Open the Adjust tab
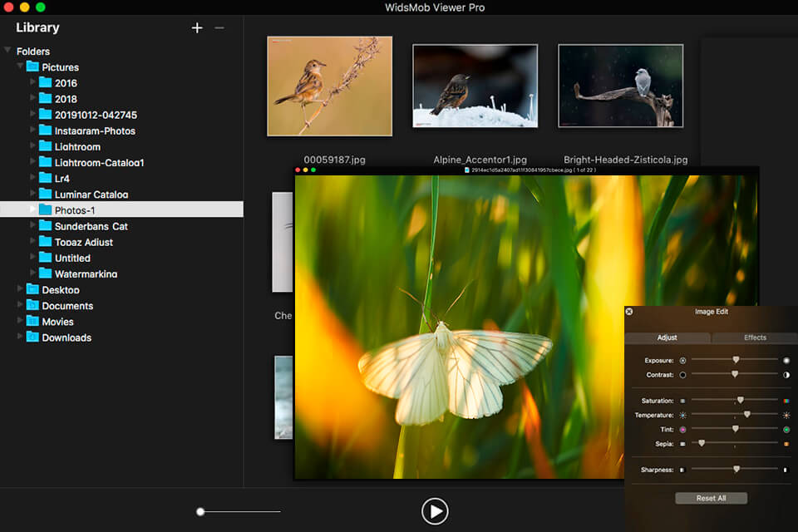Image resolution: width=798 pixels, height=532 pixels. pyautogui.click(x=667, y=337)
